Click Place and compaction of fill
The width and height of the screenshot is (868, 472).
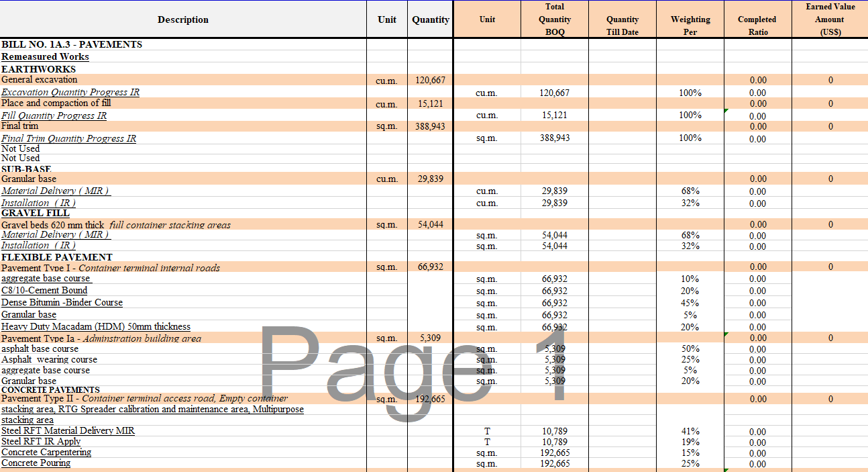pyautogui.click(x=56, y=103)
